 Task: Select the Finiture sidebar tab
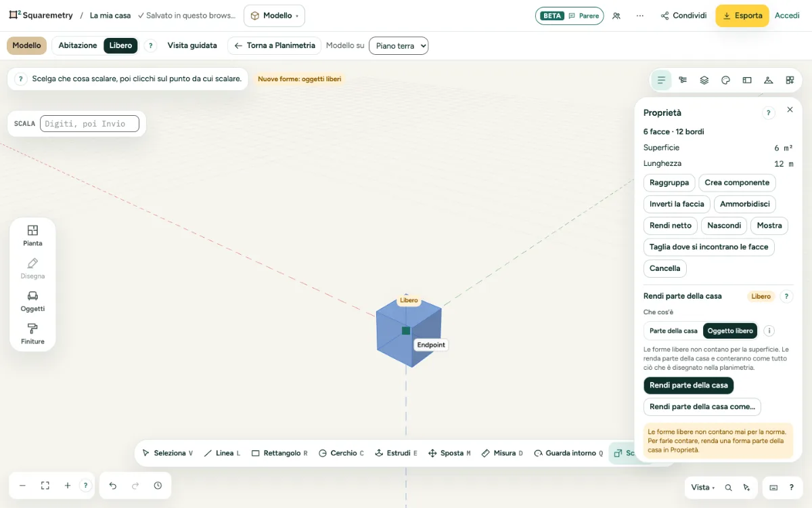[x=32, y=334]
